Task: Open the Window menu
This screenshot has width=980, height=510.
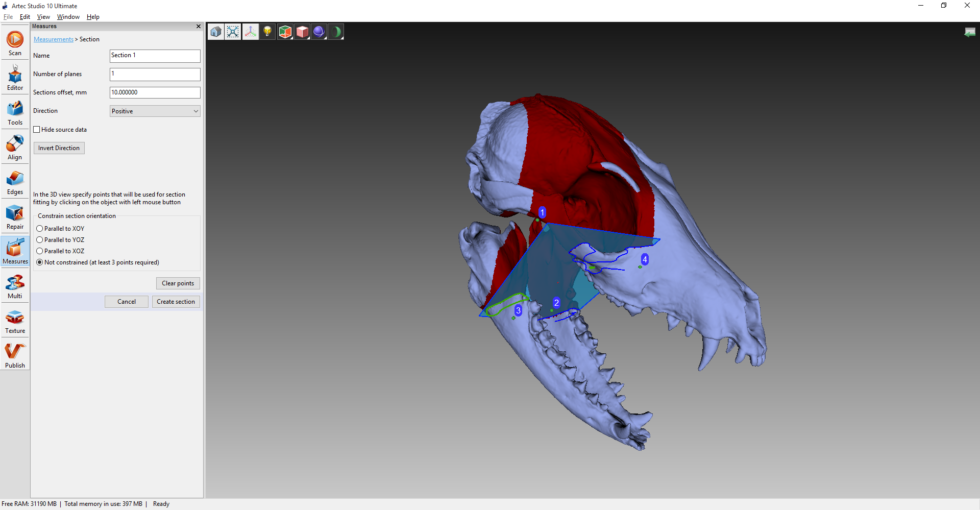Action: (x=68, y=17)
